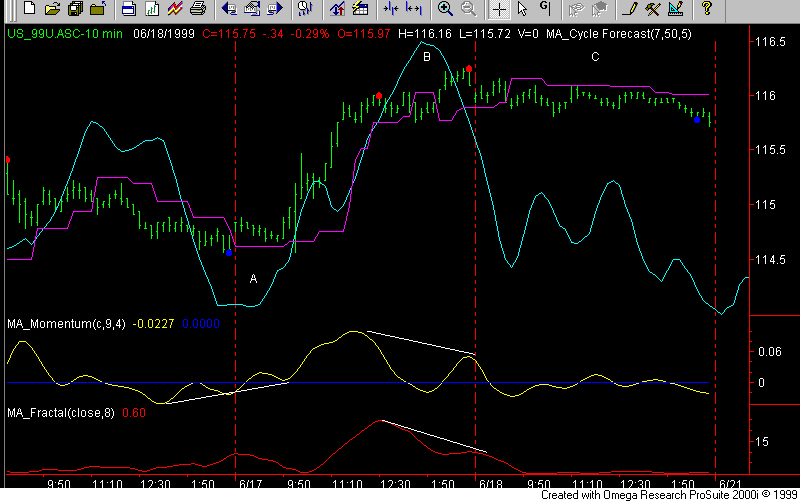
Task: Click the blue dot marker above label A
Action: click(229, 253)
